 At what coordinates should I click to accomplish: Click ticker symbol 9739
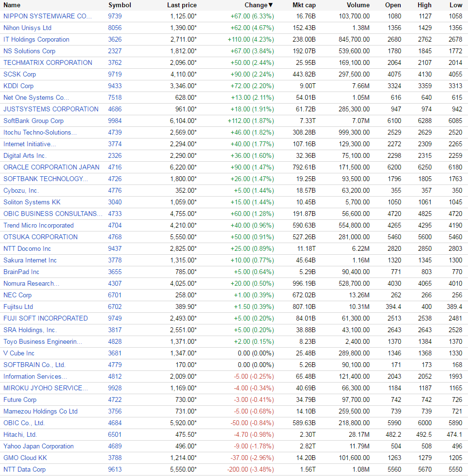point(115,16)
